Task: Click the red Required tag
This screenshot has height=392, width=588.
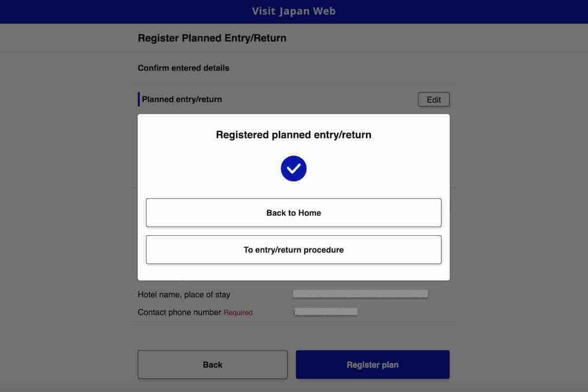Action: point(238,313)
